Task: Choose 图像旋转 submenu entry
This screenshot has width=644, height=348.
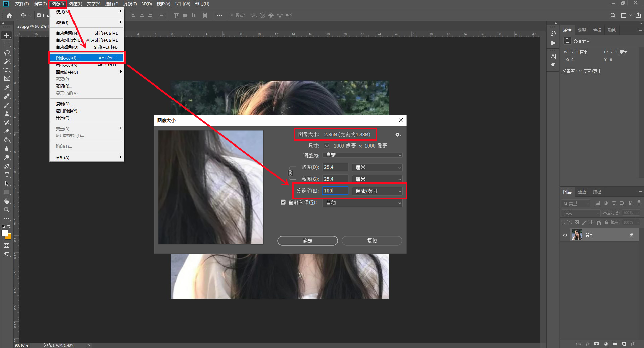Action: click(87, 72)
